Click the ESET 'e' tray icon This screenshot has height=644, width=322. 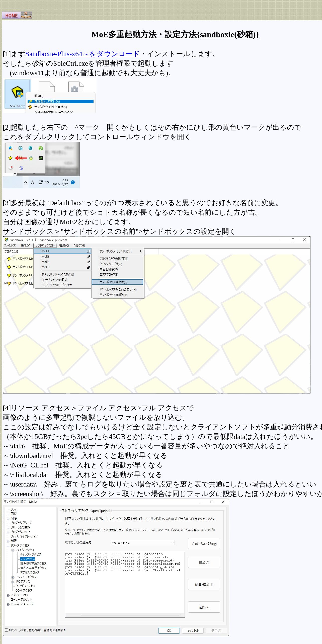[21, 148]
